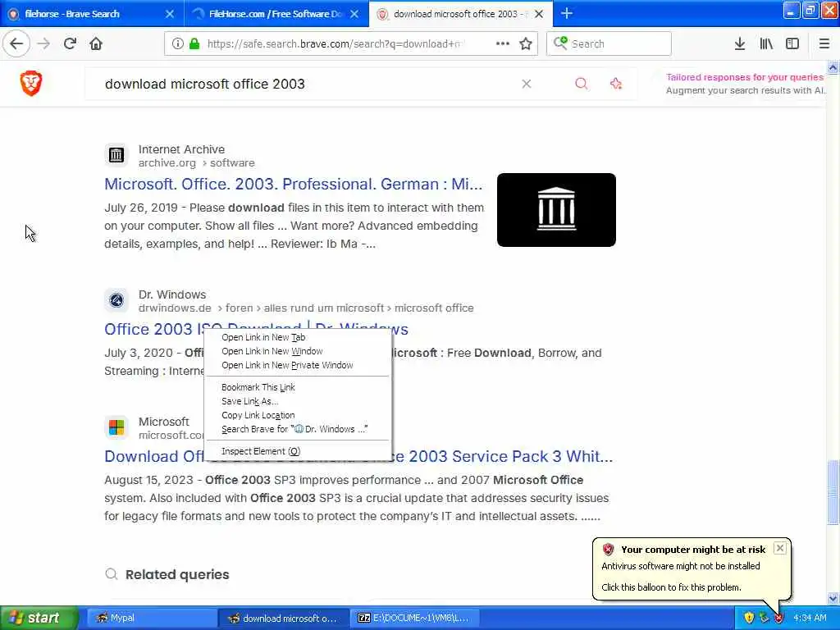
Task: Click the Microsoft logo favicon
Action: 116,427
